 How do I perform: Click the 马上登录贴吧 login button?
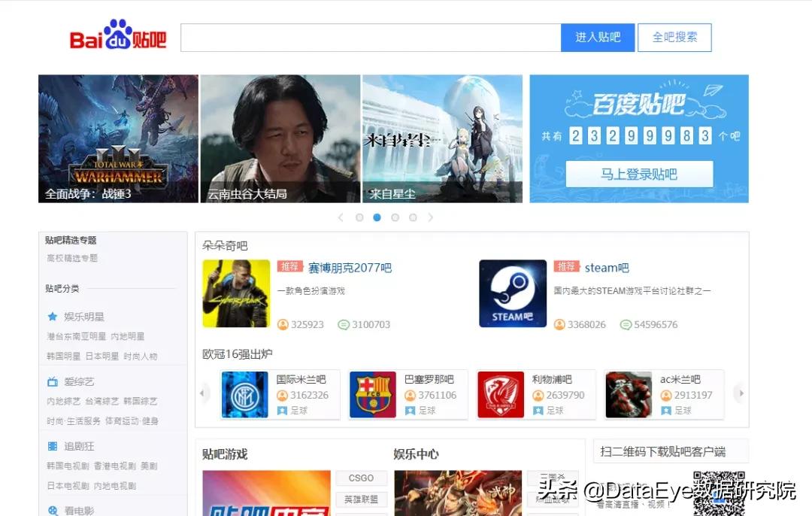click(x=638, y=174)
